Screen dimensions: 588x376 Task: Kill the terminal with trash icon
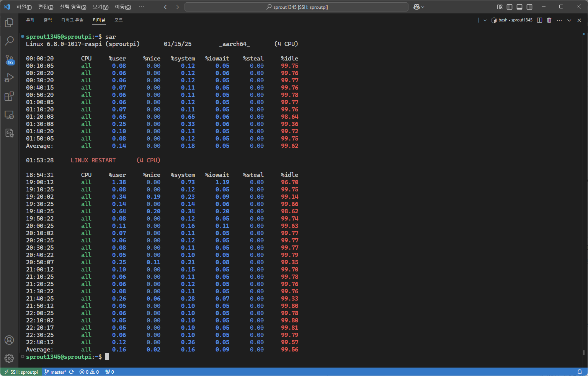point(549,20)
